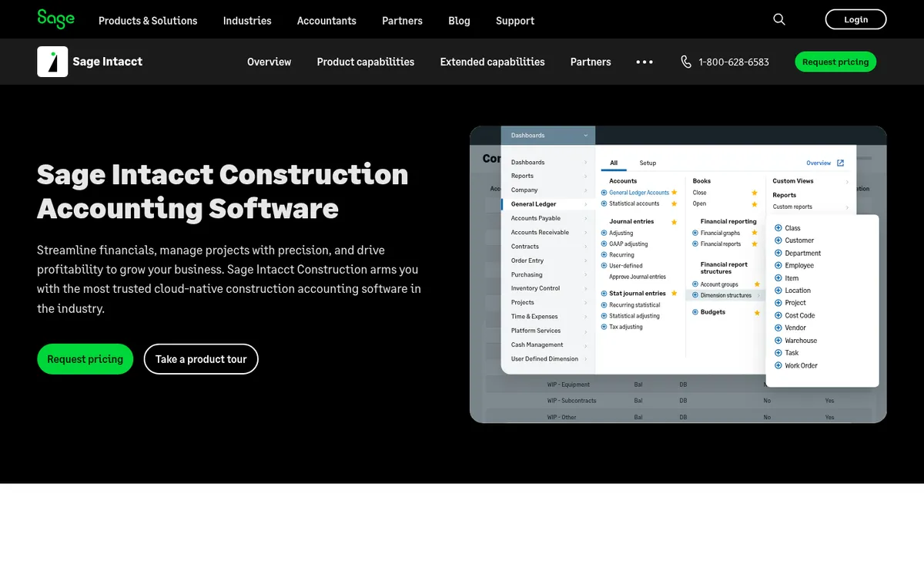924x578 pixels.
Task: Toggle favorite star for Statistical accounts
Action: click(674, 203)
